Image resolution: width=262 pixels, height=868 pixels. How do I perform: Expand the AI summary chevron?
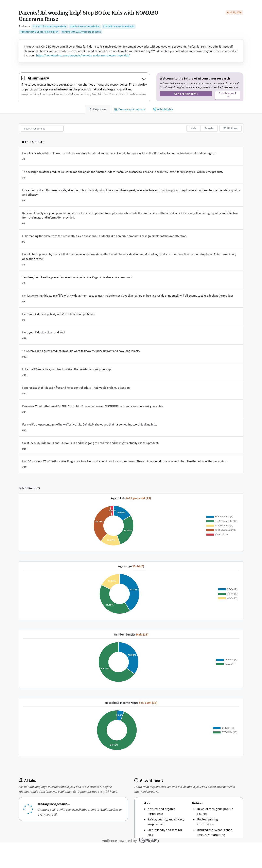[x=144, y=79]
